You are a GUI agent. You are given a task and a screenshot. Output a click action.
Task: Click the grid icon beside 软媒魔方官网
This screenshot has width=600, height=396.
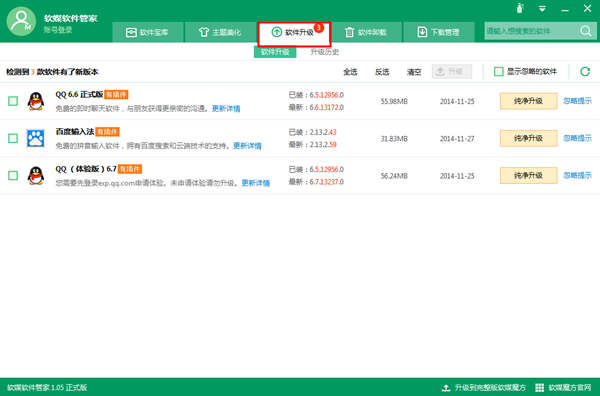click(540, 388)
